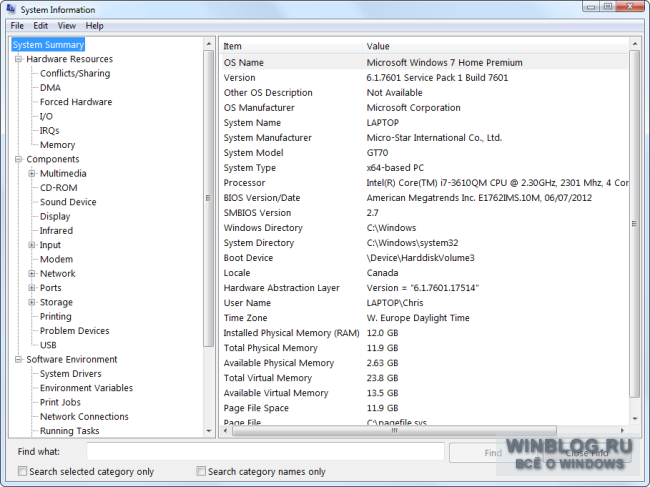This screenshot has width=650, height=487.
Task: Expand the Input node
Action: pyautogui.click(x=32, y=245)
